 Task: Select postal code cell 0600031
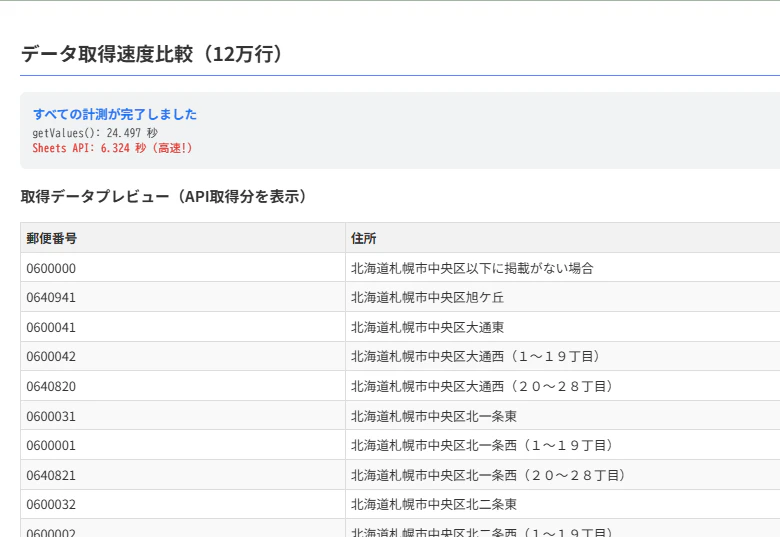(183, 416)
